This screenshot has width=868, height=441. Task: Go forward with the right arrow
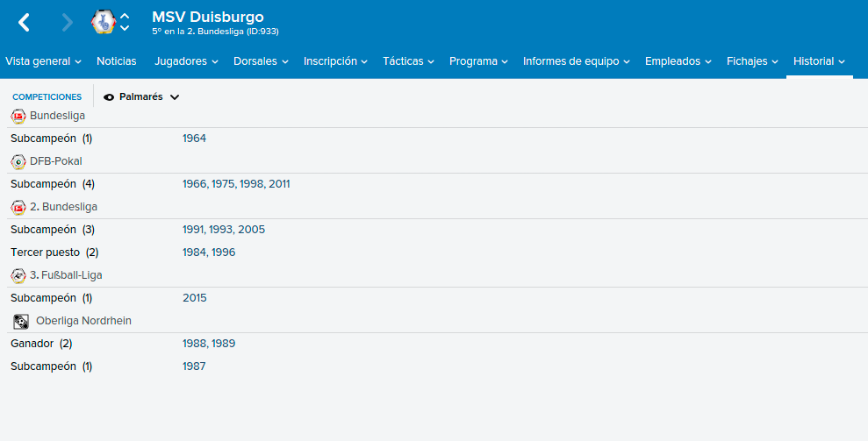67,23
